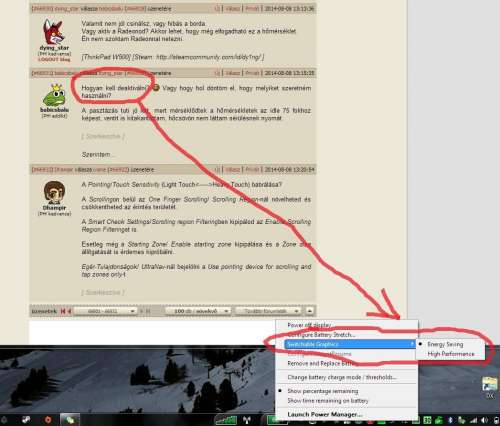Click the white app icon left of the red taskbar icon

point(26,419)
